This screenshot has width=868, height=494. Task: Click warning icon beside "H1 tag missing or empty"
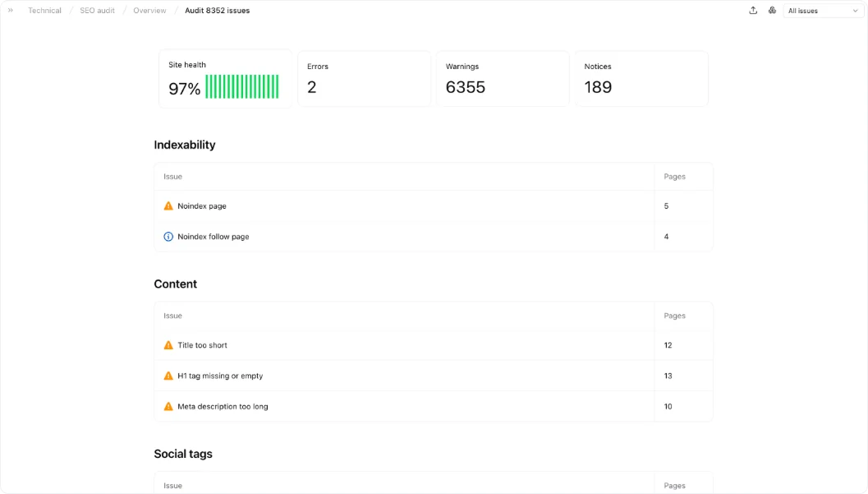168,376
